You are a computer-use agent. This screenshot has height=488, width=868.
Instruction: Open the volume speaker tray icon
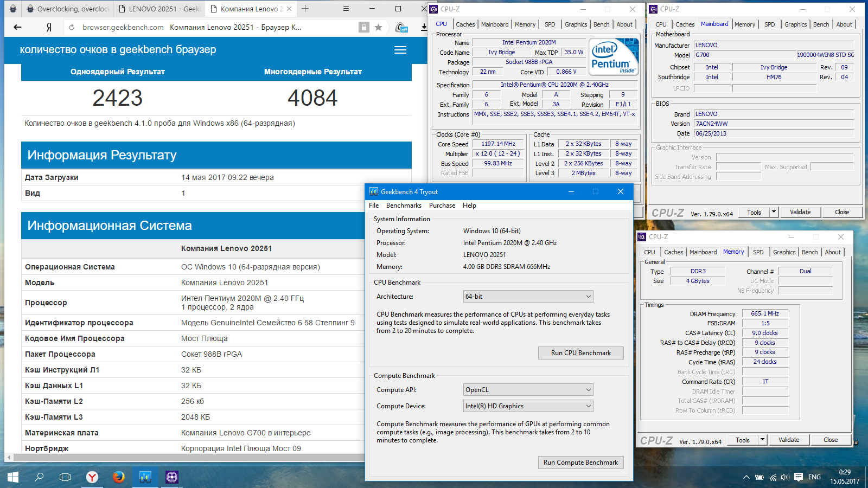click(x=784, y=477)
